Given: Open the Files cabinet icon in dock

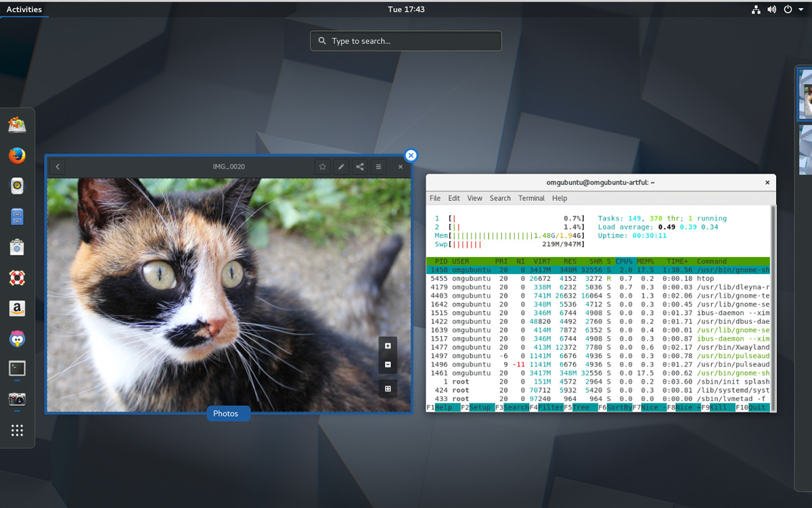Looking at the screenshot, I should click(17, 216).
